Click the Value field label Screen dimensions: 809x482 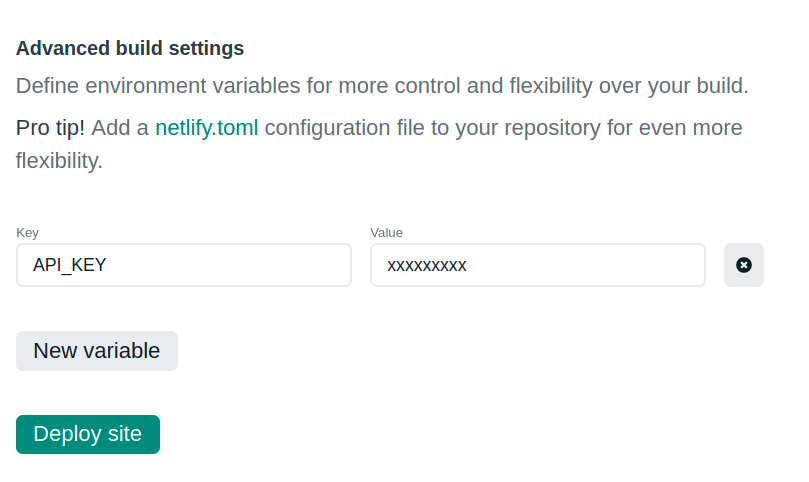386,232
